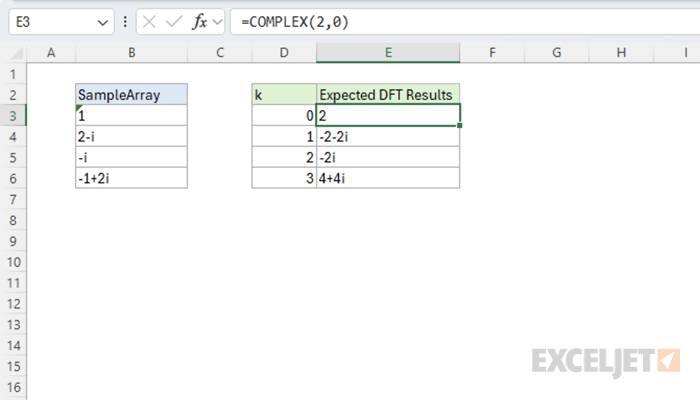Select cell containing 2-i
The width and height of the screenshot is (700, 400).
[131, 136]
